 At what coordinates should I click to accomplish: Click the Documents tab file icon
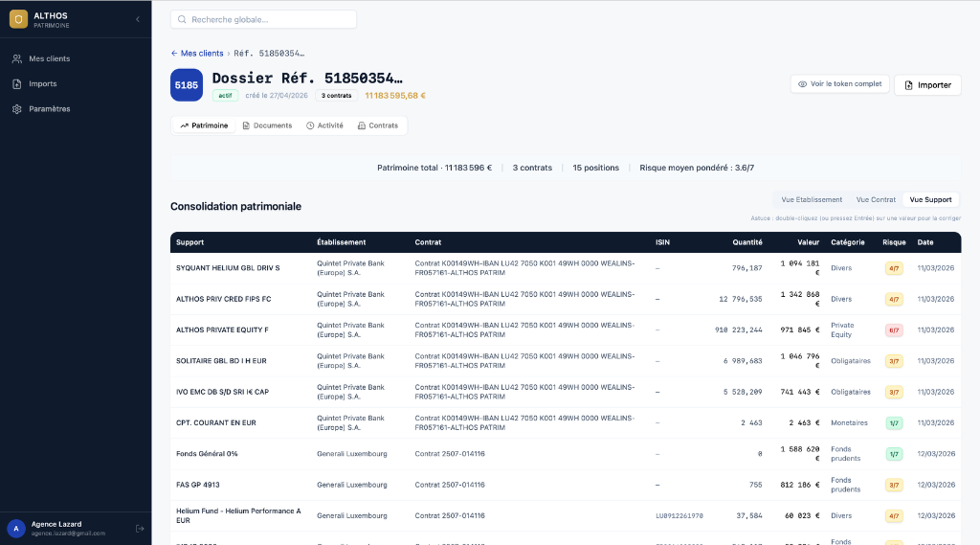246,125
